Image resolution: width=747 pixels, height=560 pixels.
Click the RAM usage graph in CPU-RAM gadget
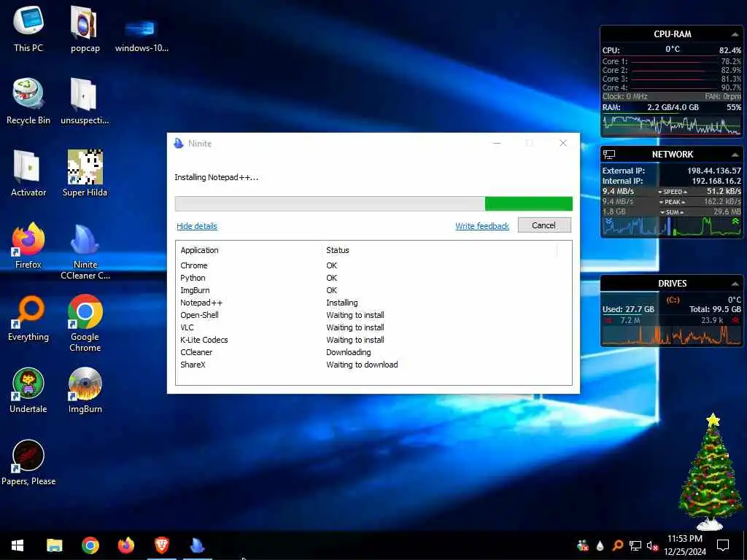click(x=672, y=125)
